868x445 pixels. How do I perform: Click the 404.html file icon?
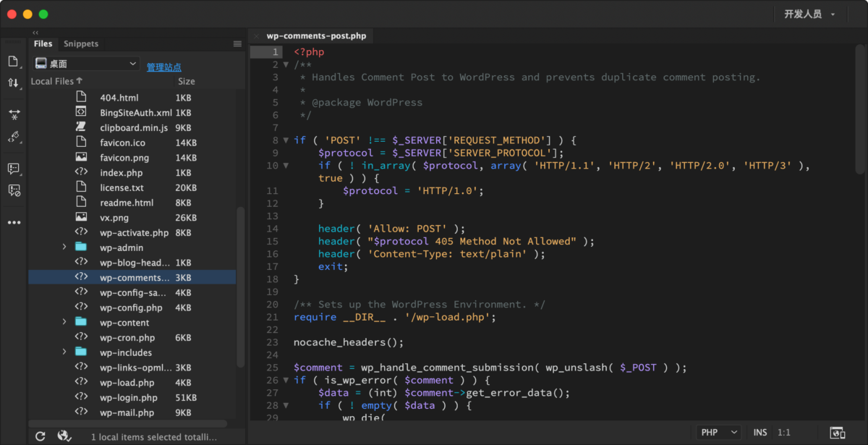(x=82, y=97)
